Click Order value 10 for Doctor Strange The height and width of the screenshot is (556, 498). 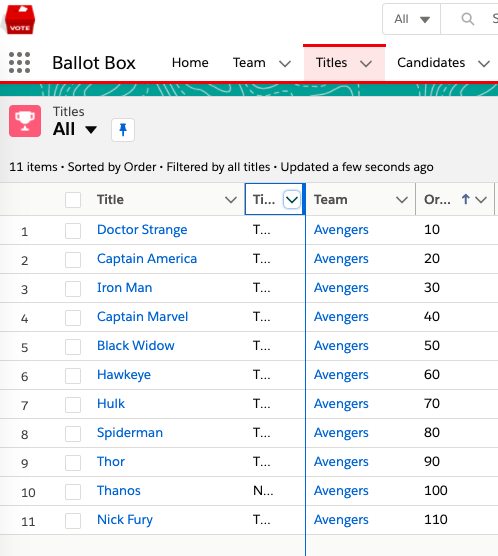(x=432, y=230)
